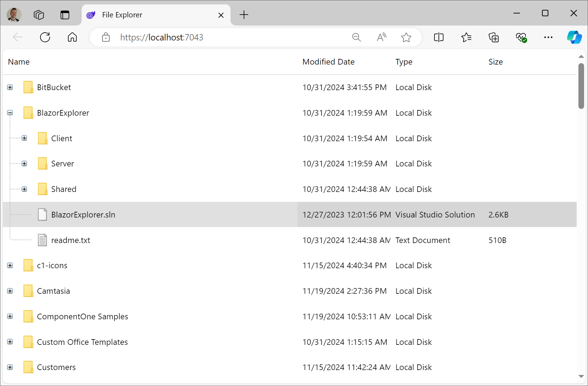Open Copilot in the browser toolbar
This screenshot has width=588, height=386.
click(574, 37)
